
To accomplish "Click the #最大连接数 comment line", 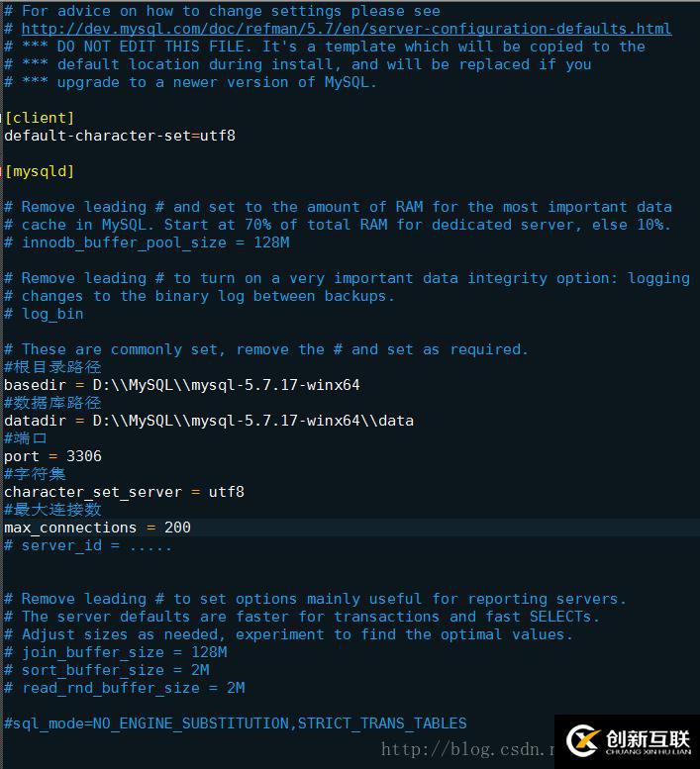I will [x=52, y=510].
